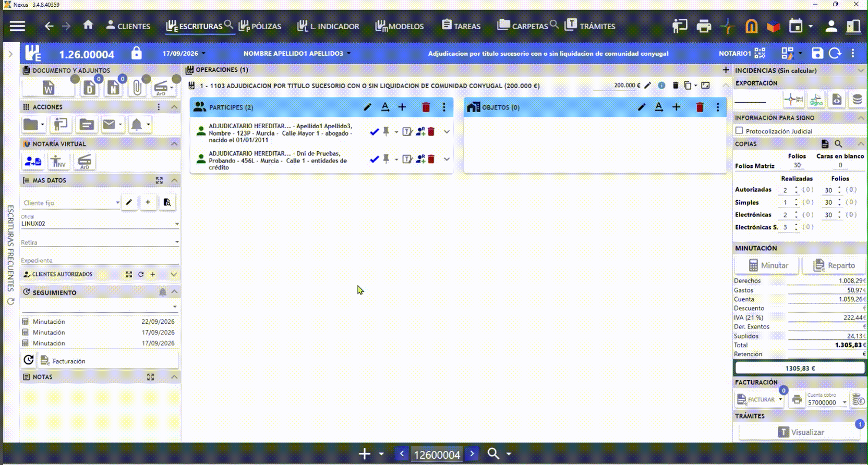
Task: Go to the home screen icon
Action: (x=88, y=25)
